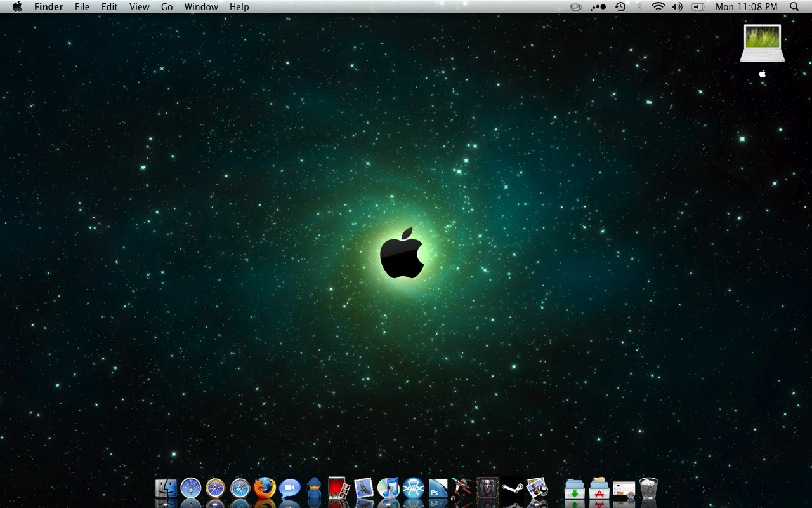Open the Time Machine menu bar icon
This screenshot has height=508, width=812.
[620, 7]
